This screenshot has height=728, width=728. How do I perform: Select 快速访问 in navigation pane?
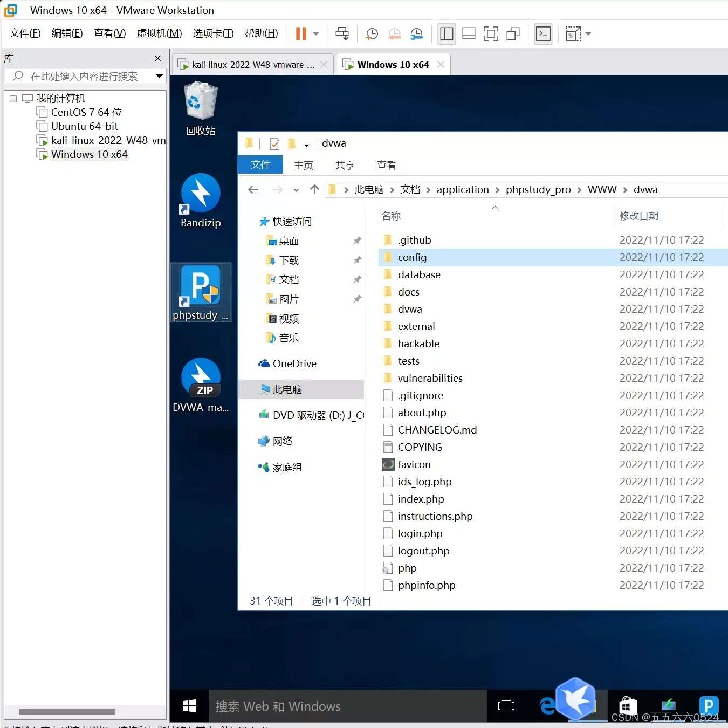[292, 222]
